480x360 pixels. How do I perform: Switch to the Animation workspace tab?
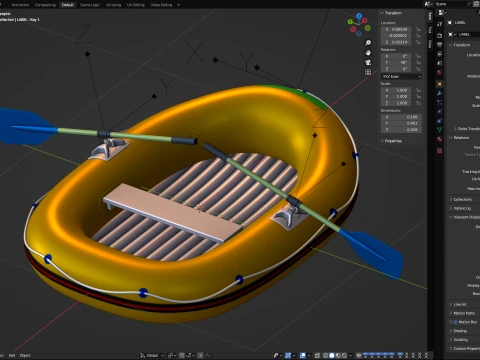tap(20, 5)
